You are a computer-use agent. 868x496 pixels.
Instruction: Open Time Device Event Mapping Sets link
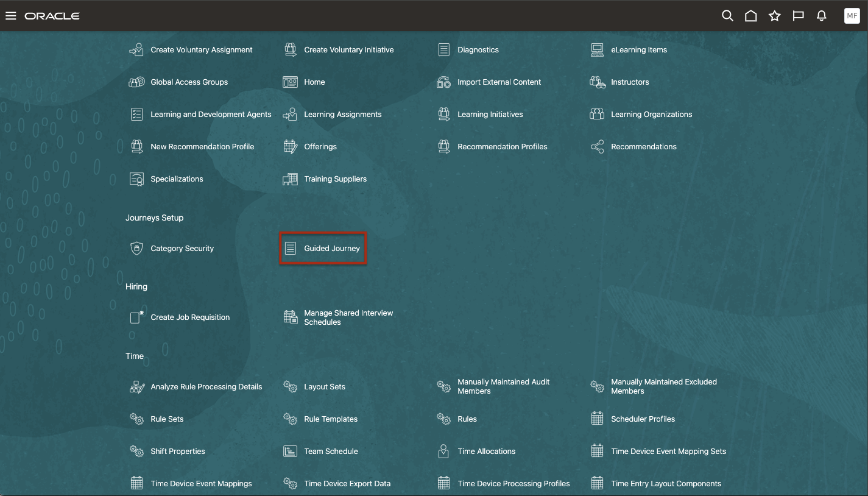point(668,452)
